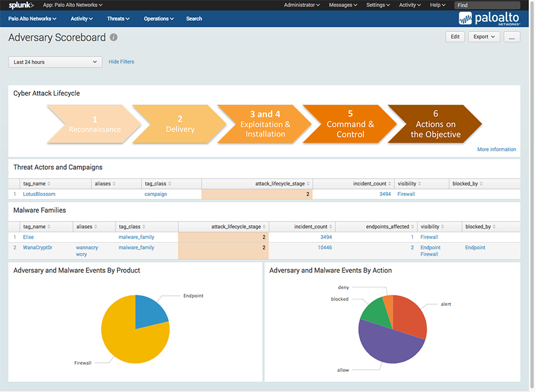Open the Operations menu

pyautogui.click(x=159, y=19)
